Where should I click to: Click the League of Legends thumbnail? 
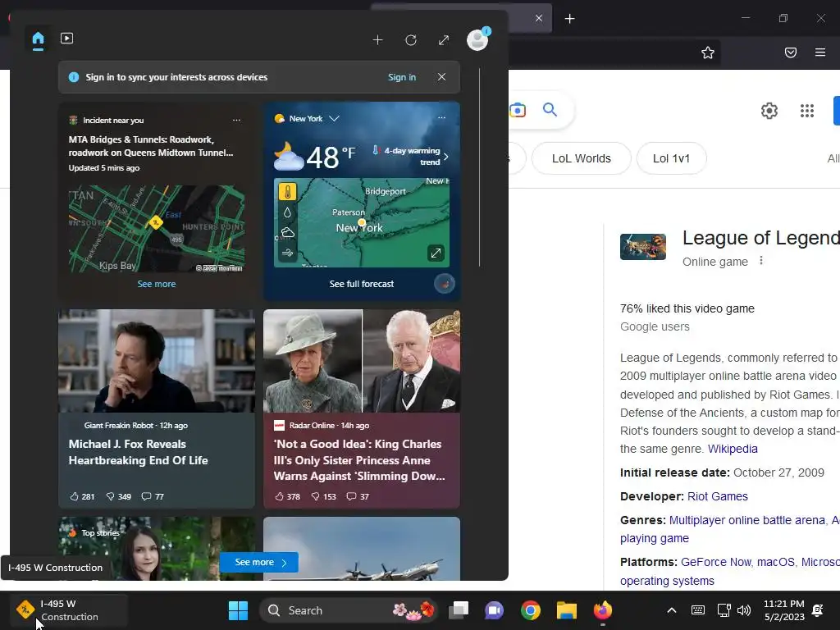tap(643, 247)
